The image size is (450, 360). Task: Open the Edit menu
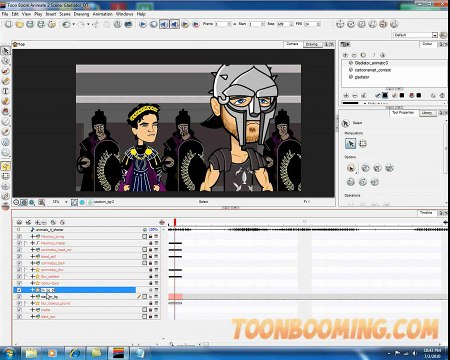[15, 14]
